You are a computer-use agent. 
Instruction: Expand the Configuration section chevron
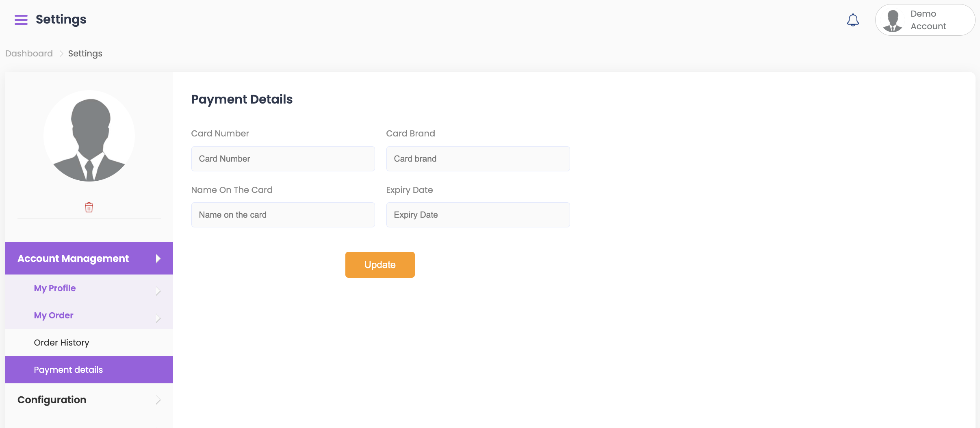pos(158,400)
